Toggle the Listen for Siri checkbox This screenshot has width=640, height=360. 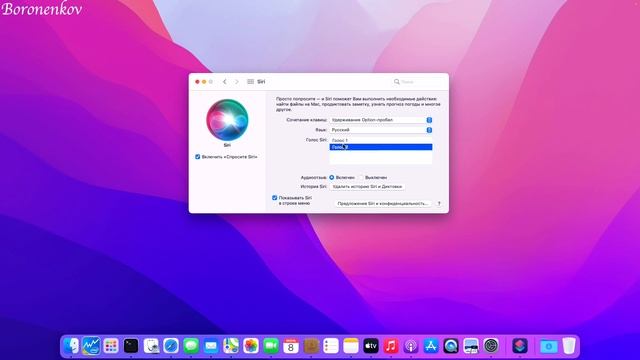click(x=198, y=157)
